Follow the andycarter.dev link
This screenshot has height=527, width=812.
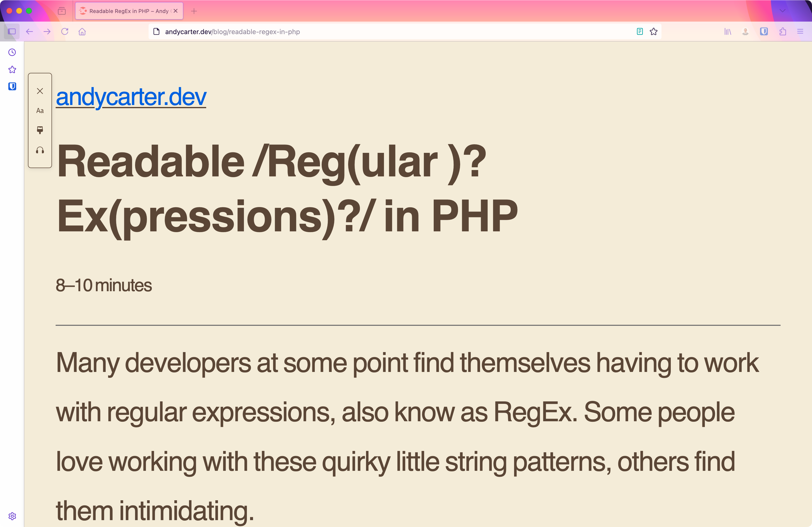[131, 97]
